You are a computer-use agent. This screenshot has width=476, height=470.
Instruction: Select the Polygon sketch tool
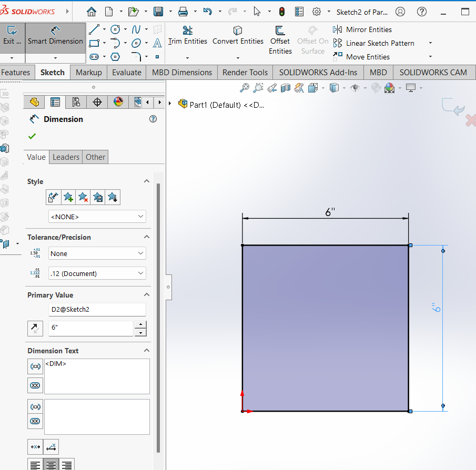115,57
